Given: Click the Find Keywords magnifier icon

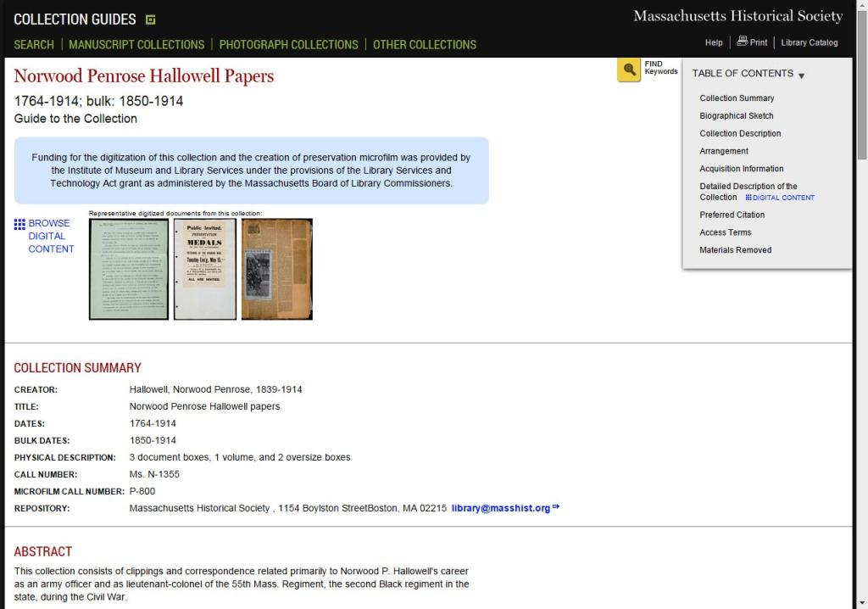Looking at the screenshot, I should (629, 70).
